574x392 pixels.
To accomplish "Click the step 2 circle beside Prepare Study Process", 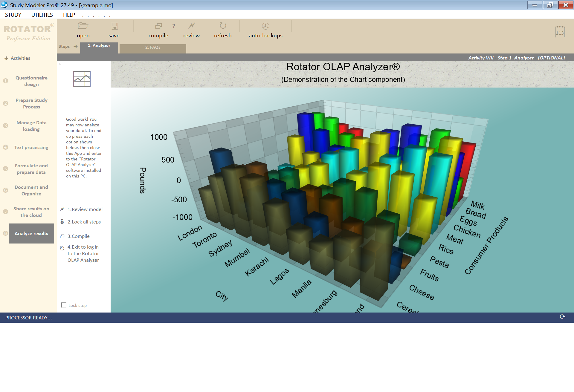I will pyautogui.click(x=5, y=103).
